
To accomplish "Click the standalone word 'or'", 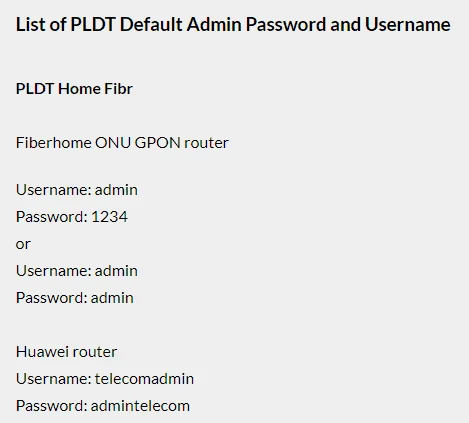I will tap(23, 244).
